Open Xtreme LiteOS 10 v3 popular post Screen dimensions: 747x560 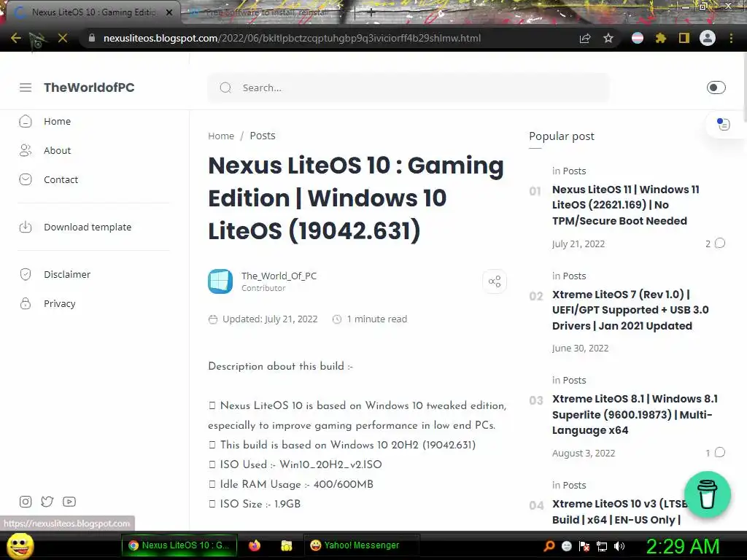(x=619, y=512)
